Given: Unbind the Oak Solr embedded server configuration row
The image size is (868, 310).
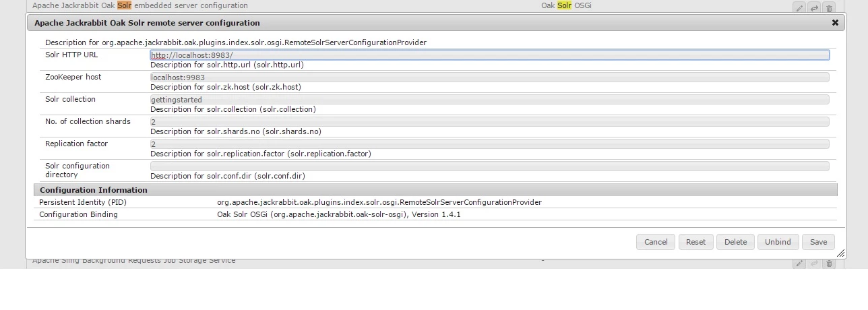Looking at the screenshot, I should coord(814,7).
